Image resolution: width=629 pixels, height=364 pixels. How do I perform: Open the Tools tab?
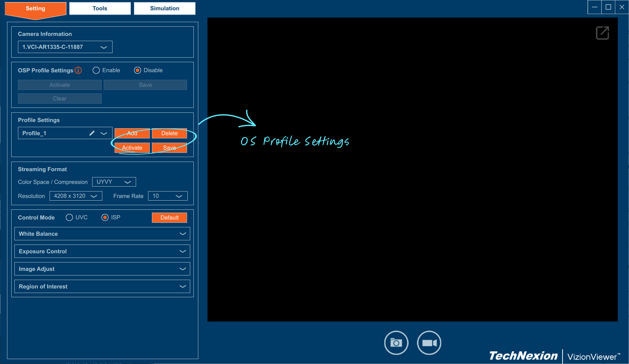point(100,8)
